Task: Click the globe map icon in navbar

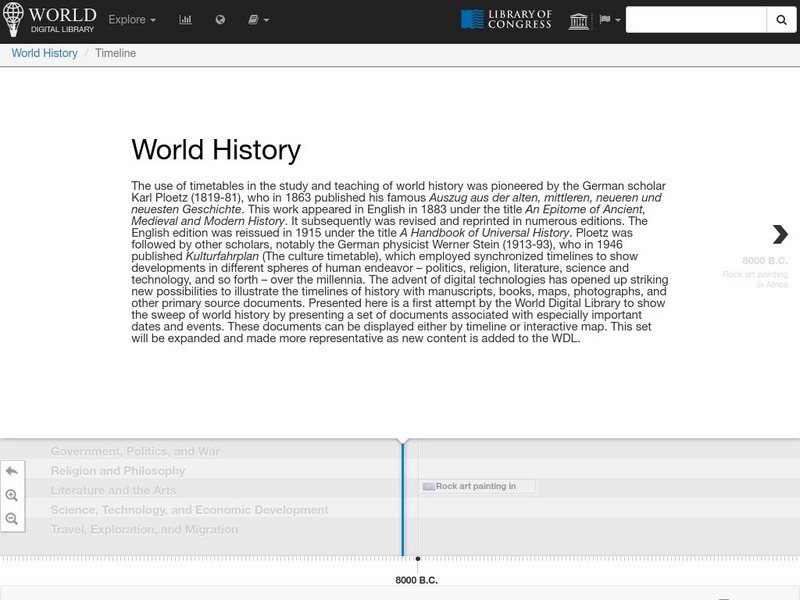Action: click(220, 20)
